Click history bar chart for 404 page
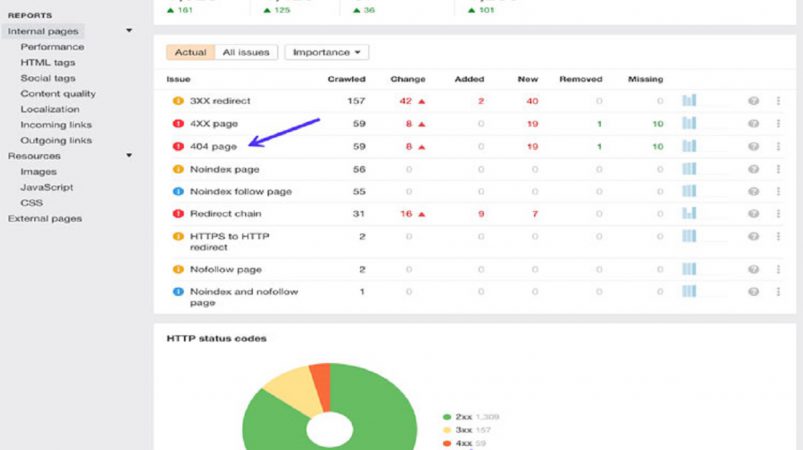Viewport: 803px width, 450px height. coord(689,146)
